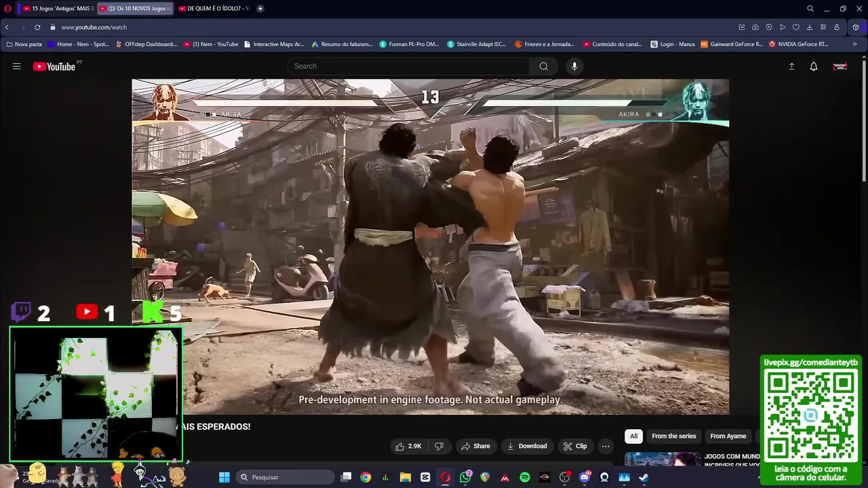
Task: Click the YouTube search text field
Action: [408, 66]
